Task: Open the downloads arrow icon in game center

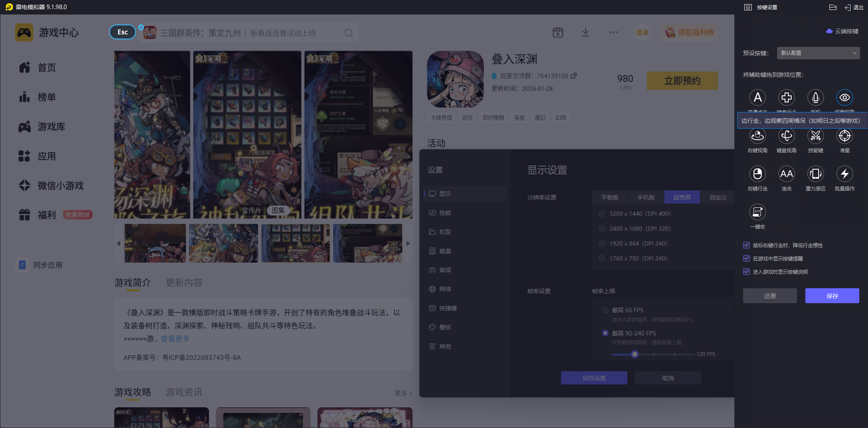Action: tap(585, 32)
